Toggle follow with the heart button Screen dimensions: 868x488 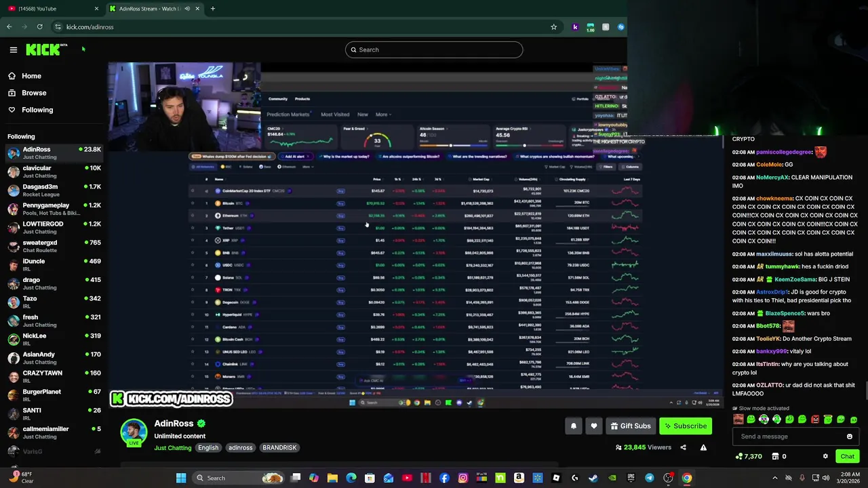pos(594,426)
